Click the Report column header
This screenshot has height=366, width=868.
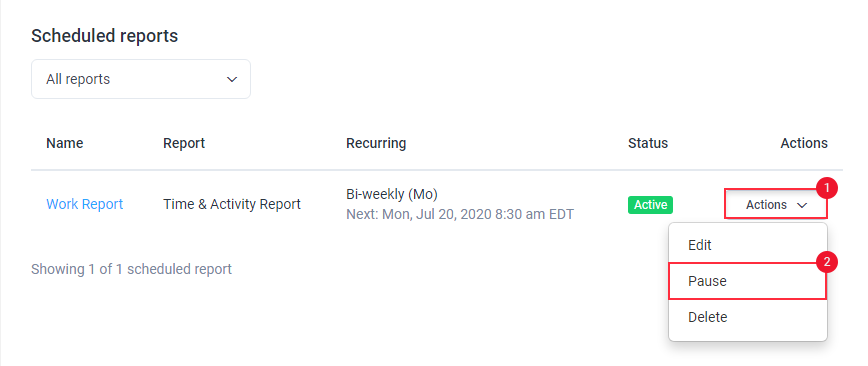[x=184, y=143]
